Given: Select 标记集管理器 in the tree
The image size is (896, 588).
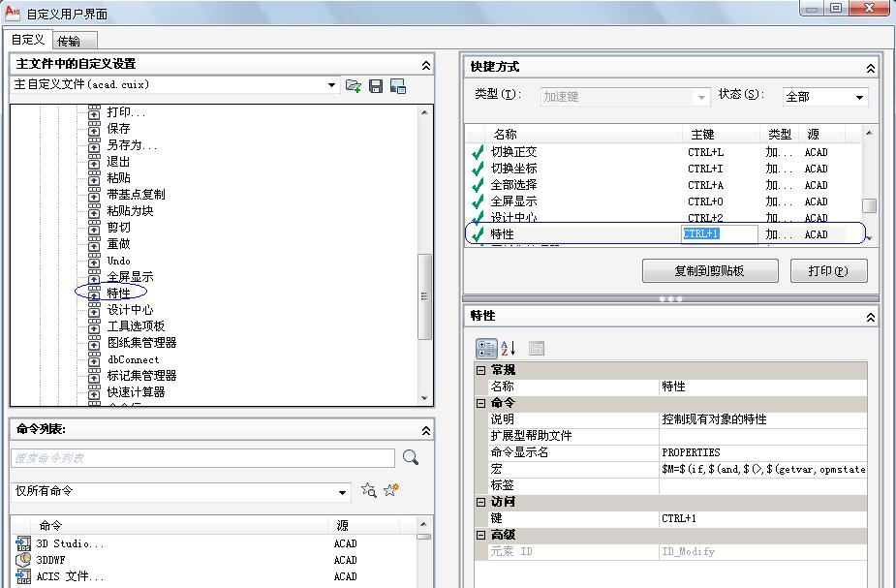Looking at the screenshot, I should tap(141, 376).
